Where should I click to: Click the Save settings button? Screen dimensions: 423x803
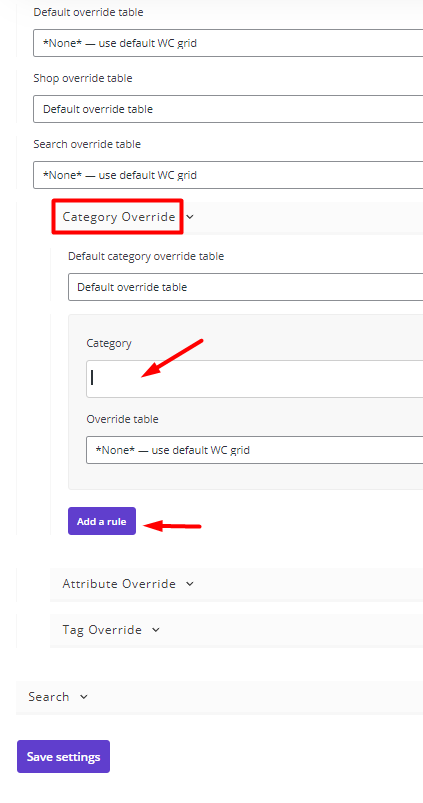pyautogui.click(x=64, y=756)
